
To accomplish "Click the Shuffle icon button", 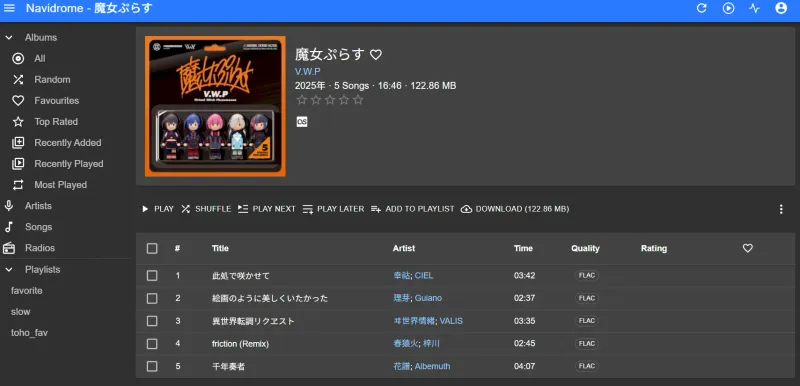I will point(206,209).
